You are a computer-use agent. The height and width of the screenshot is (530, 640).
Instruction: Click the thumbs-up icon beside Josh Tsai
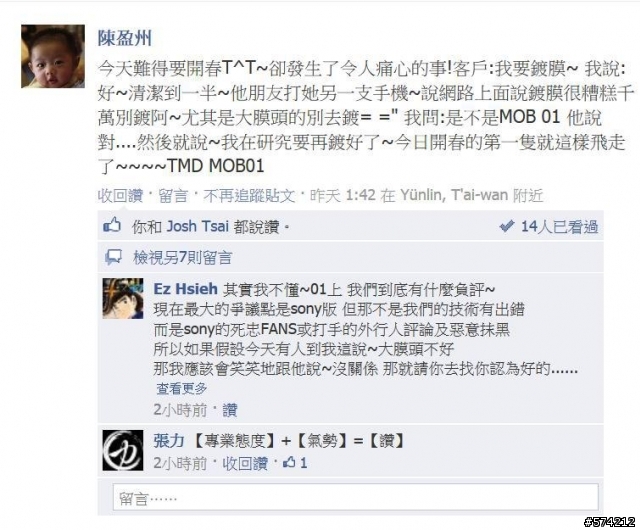pyautogui.click(x=112, y=226)
